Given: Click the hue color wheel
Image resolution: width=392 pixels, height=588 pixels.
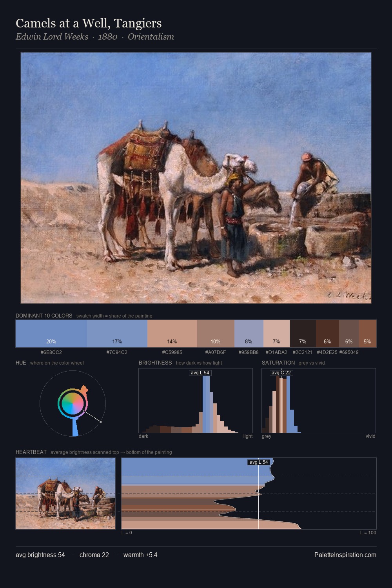Looking at the screenshot, I should click(73, 403).
